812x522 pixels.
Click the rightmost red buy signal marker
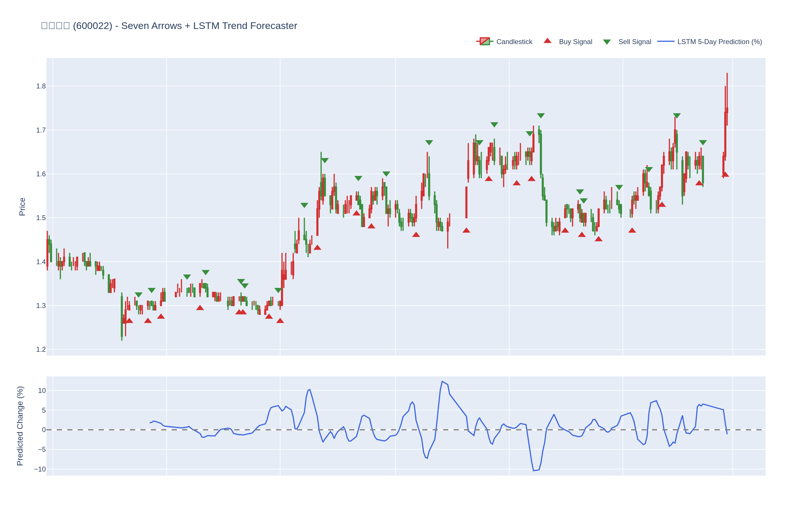point(725,175)
